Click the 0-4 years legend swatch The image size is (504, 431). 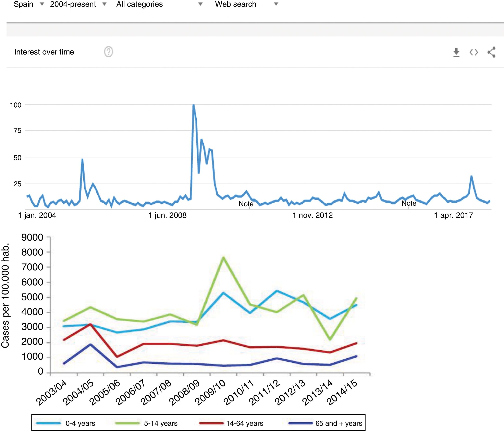48,423
